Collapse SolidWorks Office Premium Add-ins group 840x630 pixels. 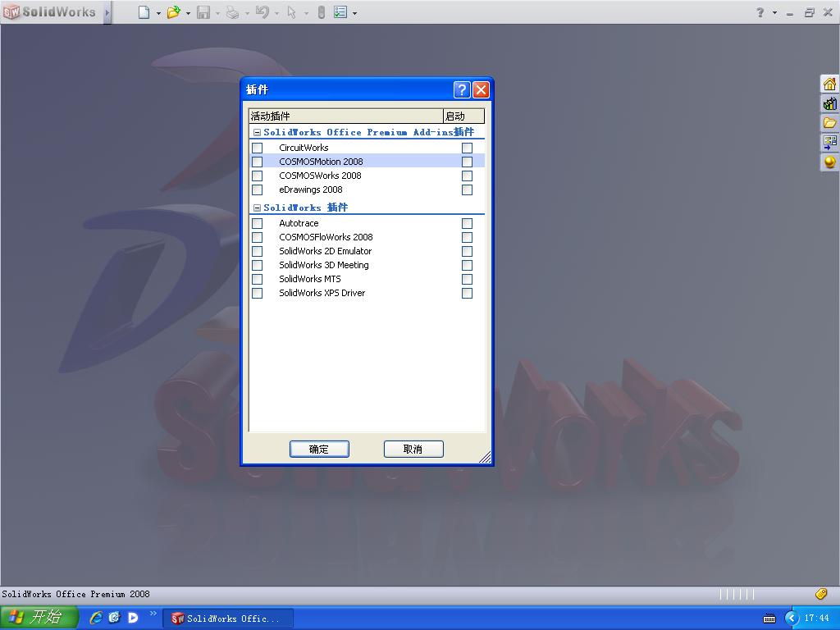click(257, 132)
